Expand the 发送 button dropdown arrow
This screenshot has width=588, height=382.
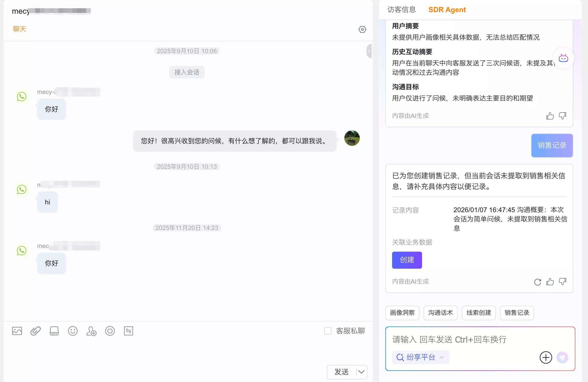coord(361,372)
